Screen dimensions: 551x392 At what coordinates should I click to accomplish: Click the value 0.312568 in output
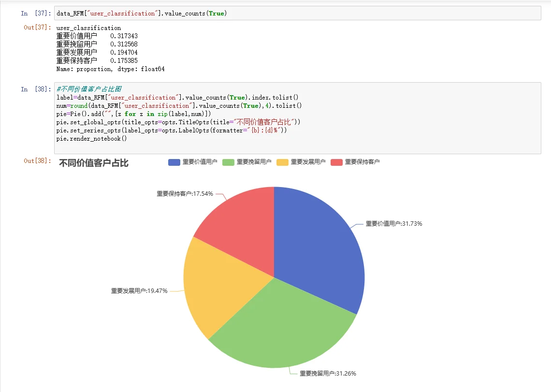124,44
